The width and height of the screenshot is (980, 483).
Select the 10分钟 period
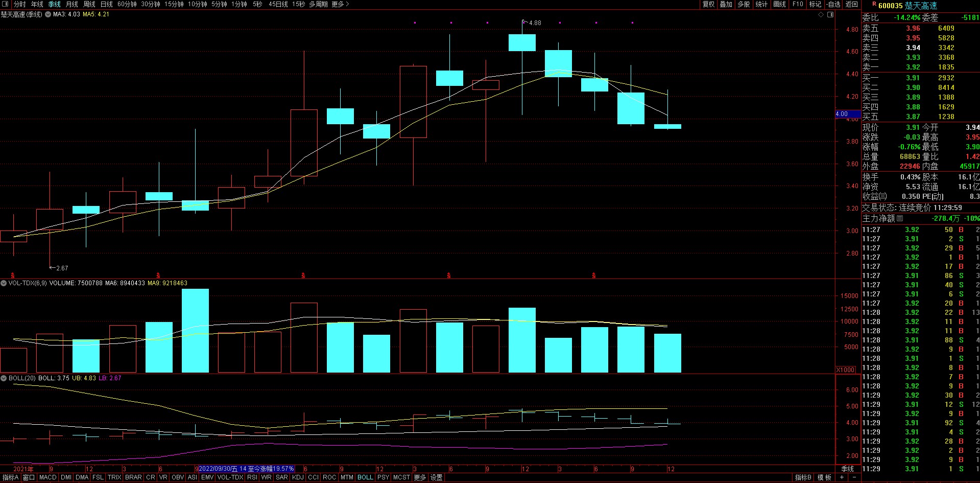[197, 4]
